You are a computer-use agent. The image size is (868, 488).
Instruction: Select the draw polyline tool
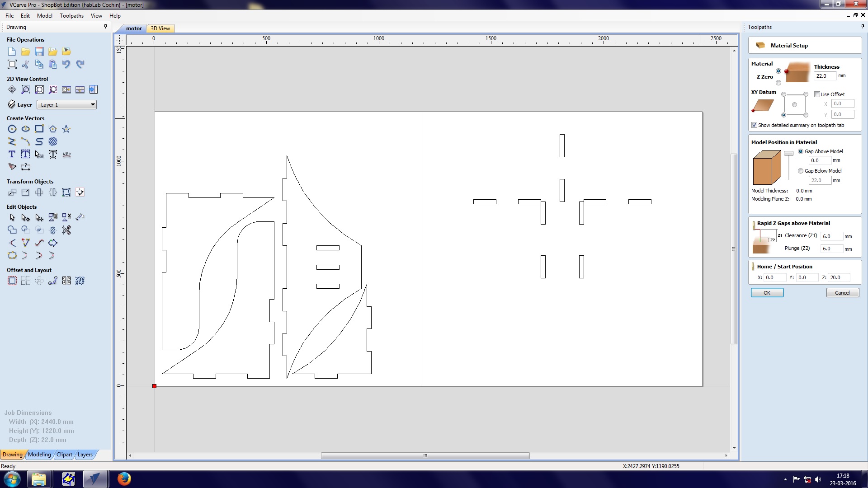tap(12, 142)
